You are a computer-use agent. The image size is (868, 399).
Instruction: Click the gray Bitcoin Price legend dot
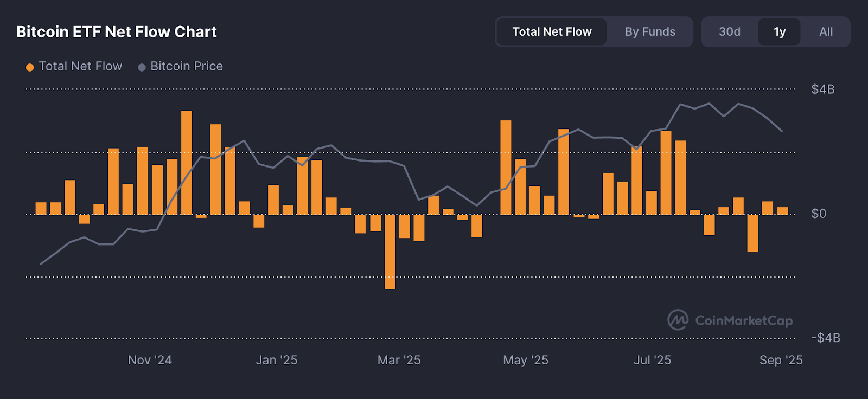(x=142, y=67)
